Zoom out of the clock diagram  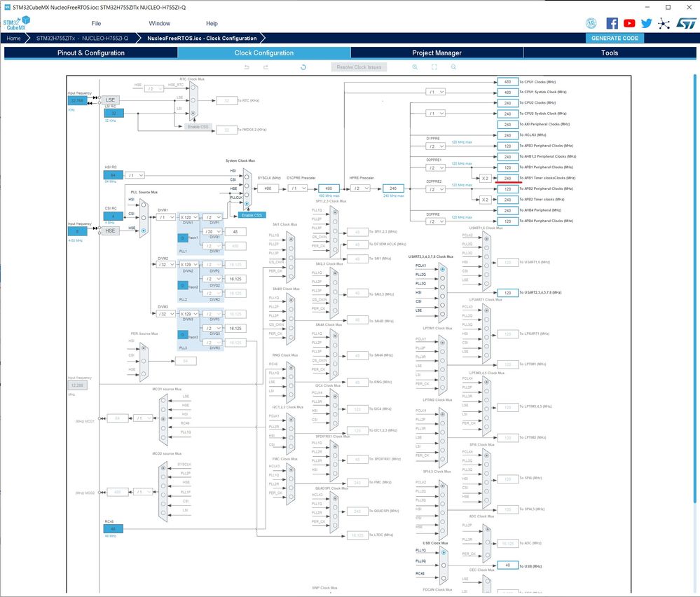pos(453,67)
